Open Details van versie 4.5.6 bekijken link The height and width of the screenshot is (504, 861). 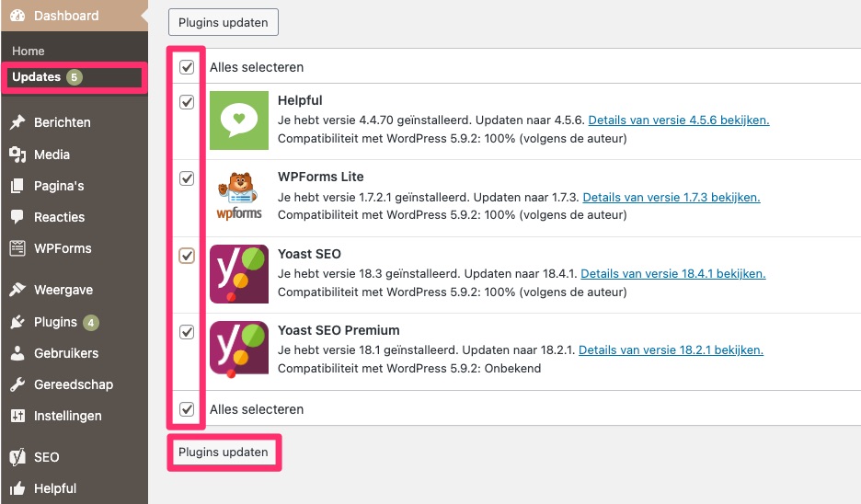point(679,120)
